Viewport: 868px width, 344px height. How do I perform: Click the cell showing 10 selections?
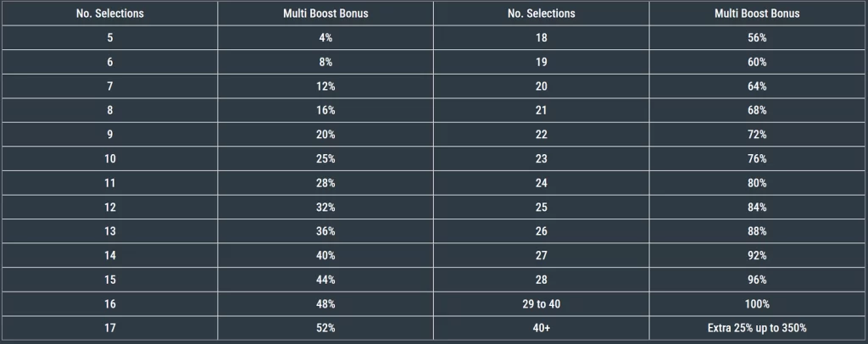coord(109,158)
